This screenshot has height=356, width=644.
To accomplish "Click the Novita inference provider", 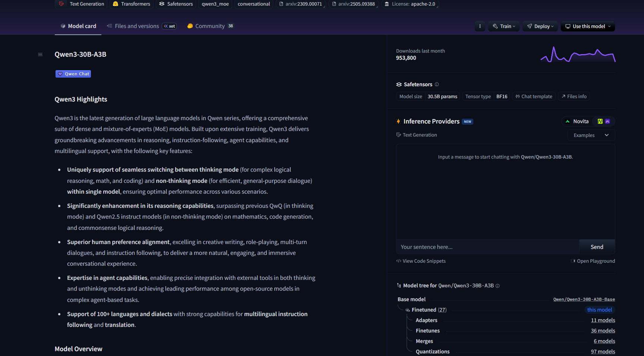I will point(577,121).
